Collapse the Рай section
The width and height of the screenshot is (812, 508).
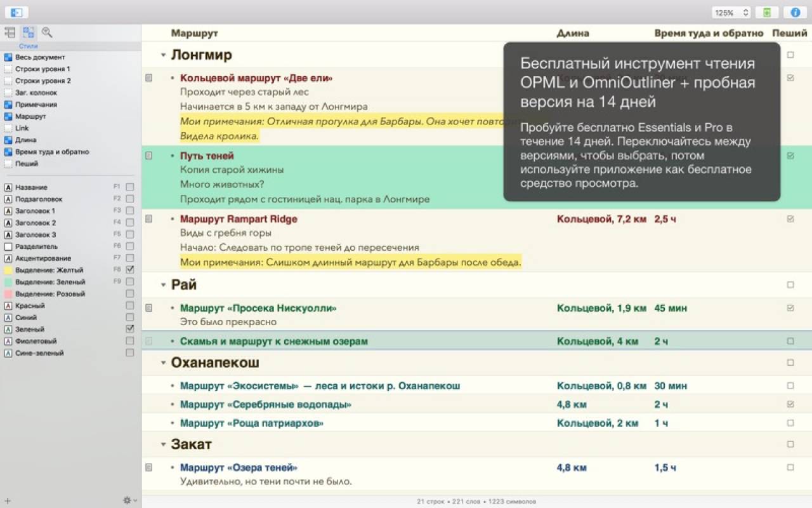click(x=163, y=285)
